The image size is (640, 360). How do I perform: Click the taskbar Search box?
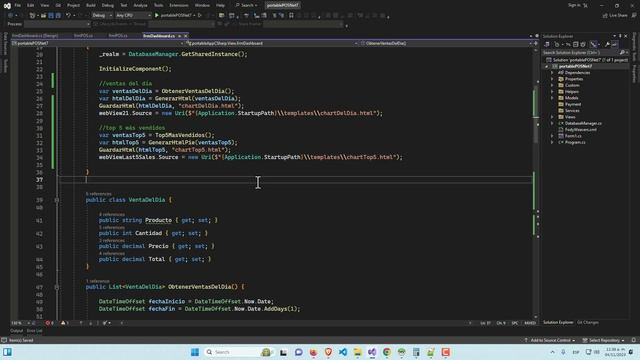[238, 352]
